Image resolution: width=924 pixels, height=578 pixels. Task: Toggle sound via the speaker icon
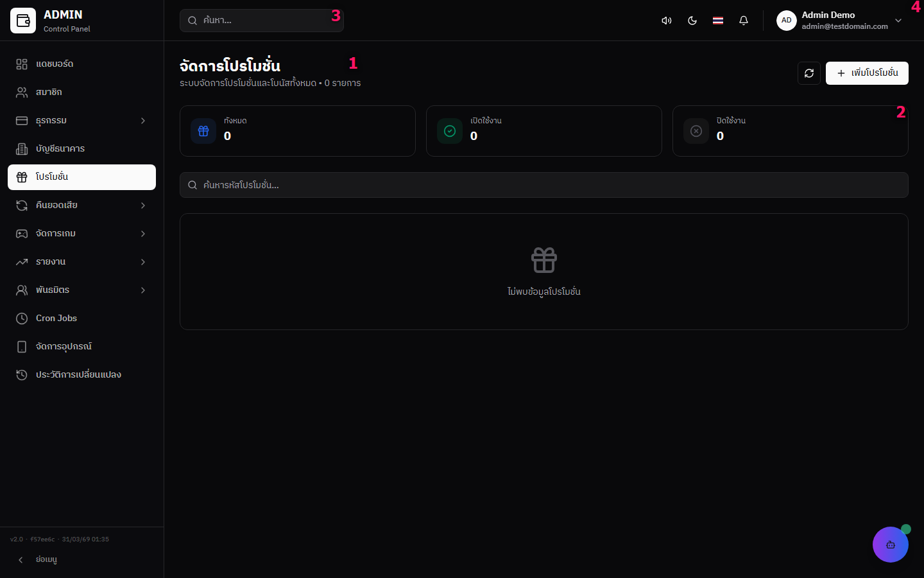tap(667, 21)
